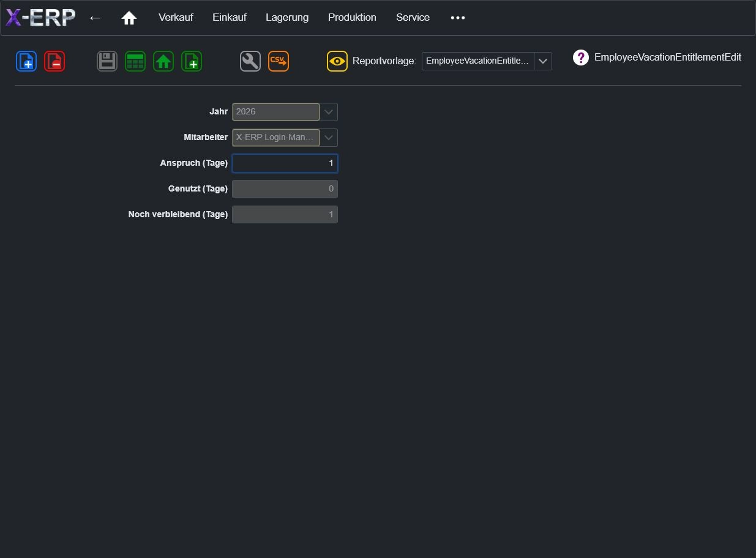Click the blue new record icon
This screenshot has height=558, width=756.
26,61
